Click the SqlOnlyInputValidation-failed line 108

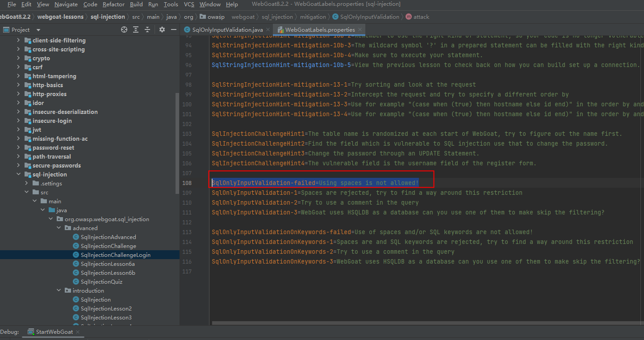pyautogui.click(x=315, y=183)
